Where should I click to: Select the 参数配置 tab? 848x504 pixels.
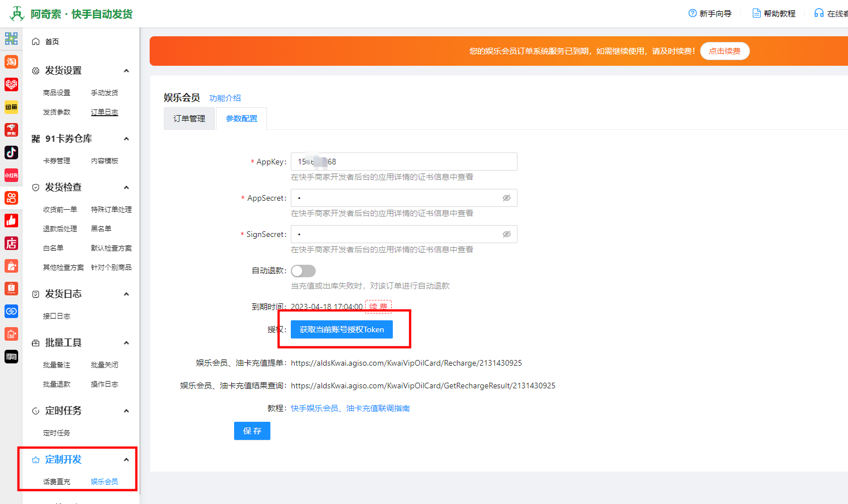click(241, 118)
